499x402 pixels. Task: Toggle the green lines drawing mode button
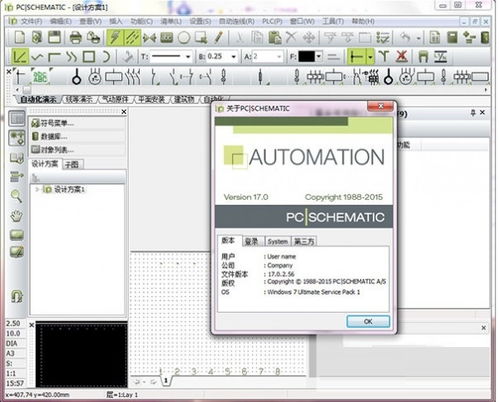point(132,37)
